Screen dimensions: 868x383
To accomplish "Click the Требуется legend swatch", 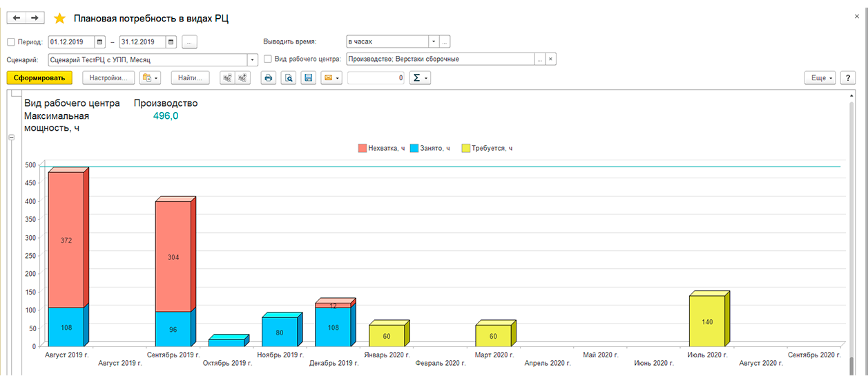I will (466, 149).
